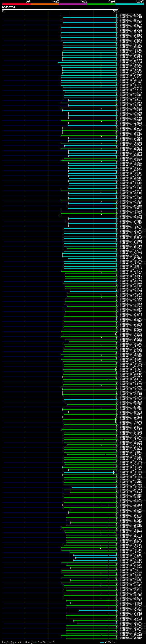The width and height of the screenshot is (146, 644).
Task: Click the cyan ~100% identity legend bar
Action: tap(130, 4)
